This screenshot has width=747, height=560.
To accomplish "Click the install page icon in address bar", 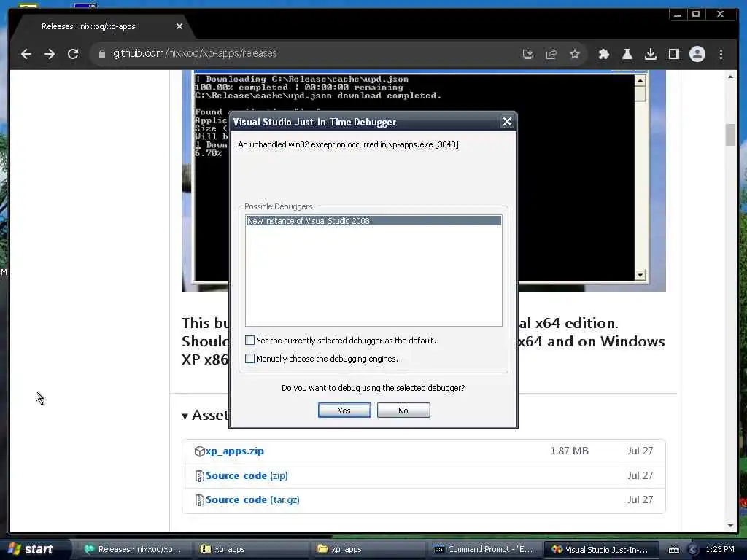I will pos(528,54).
